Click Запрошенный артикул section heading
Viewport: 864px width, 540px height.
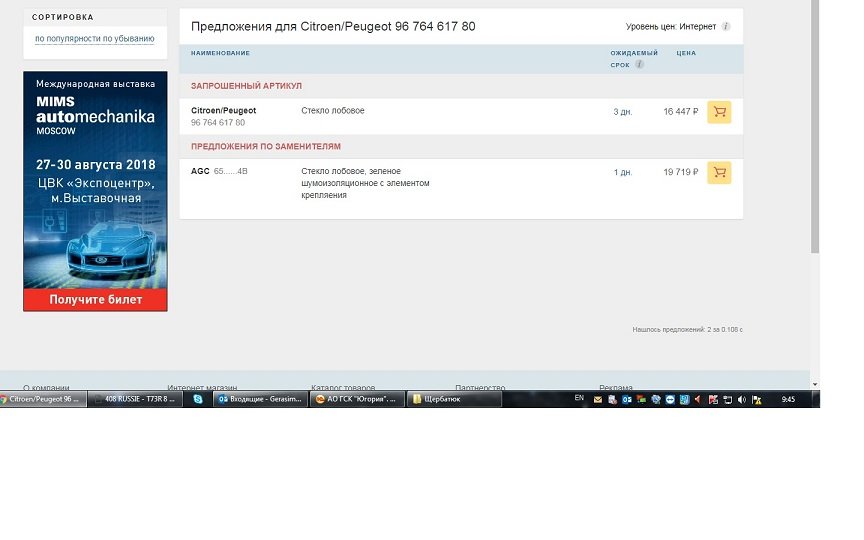246,86
